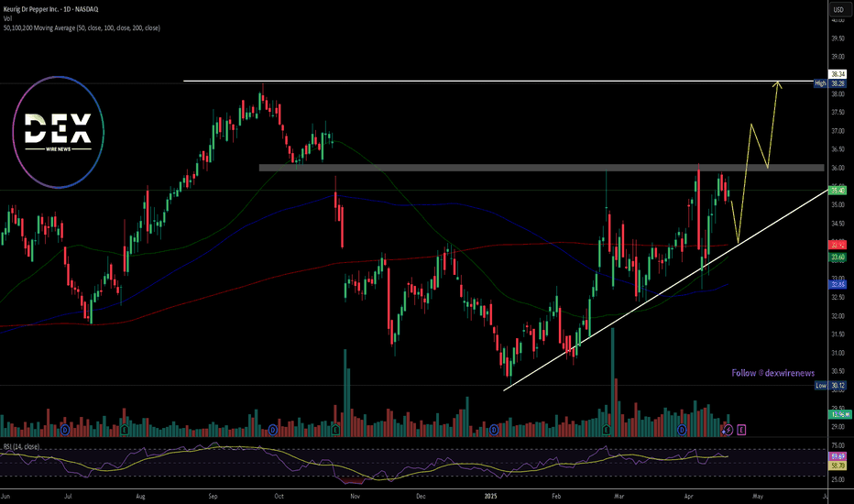Click the red moving average price label

pos(838,244)
